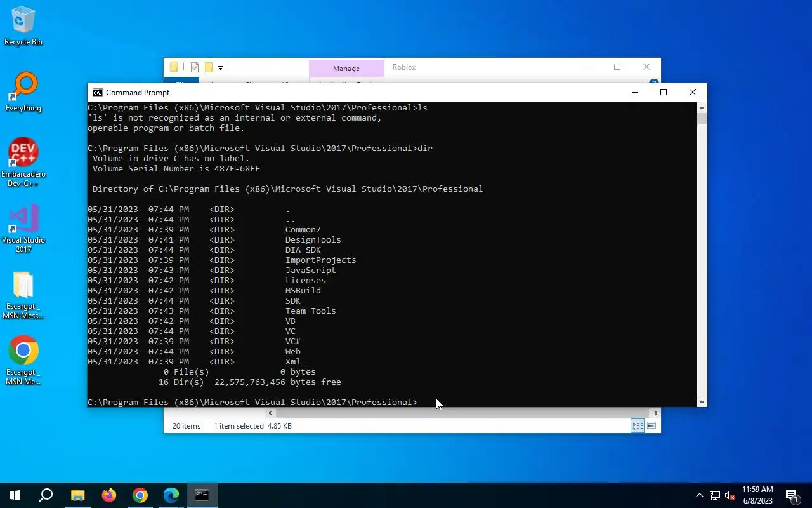The width and height of the screenshot is (812, 508).
Task: Click the 'Licenses' directory entry
Action: coord(306,281)
